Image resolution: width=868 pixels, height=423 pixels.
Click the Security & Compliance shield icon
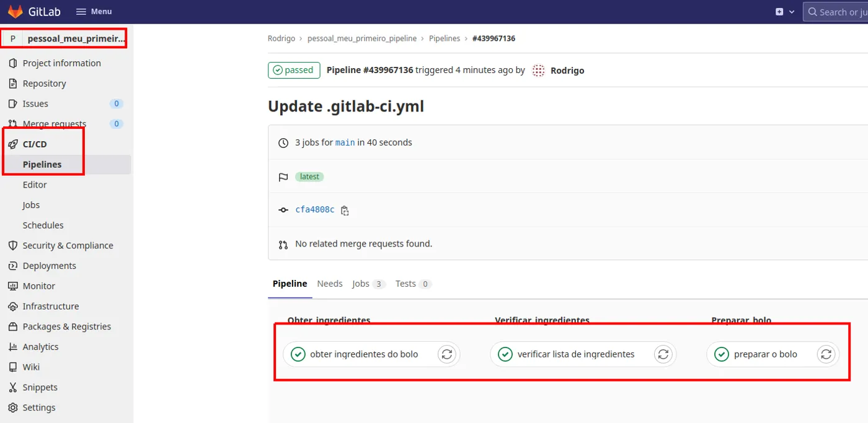12,245
